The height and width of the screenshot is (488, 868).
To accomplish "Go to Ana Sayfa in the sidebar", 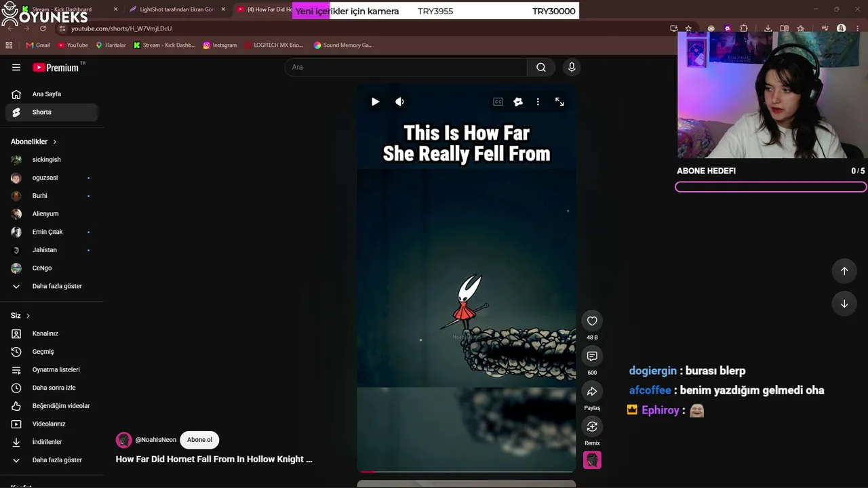I will pyautogui.click(x=52, y=94).
